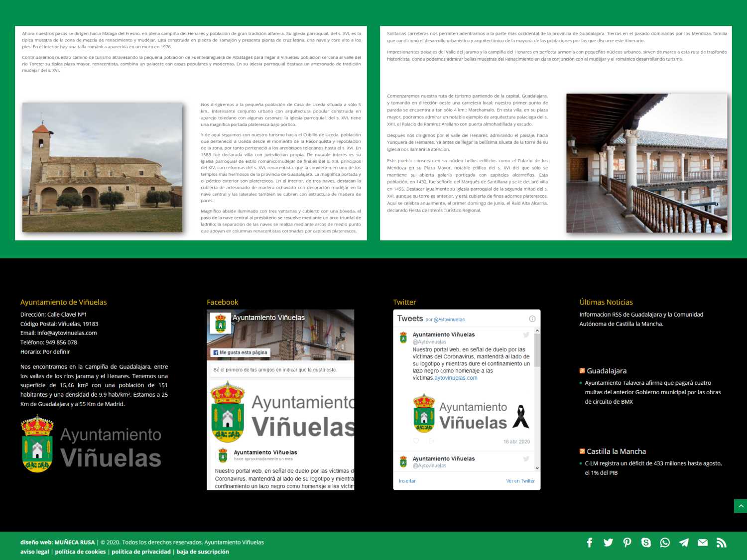Screen dimensions: 747x560
Task: Click 'Me gusta esta página' Facebook button
Action: click(241, 352)
